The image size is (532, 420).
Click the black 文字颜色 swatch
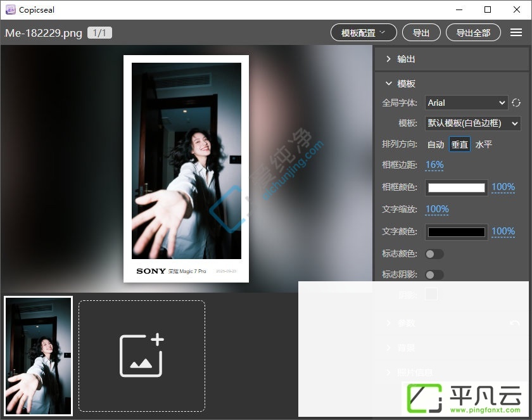coord(457,232)
